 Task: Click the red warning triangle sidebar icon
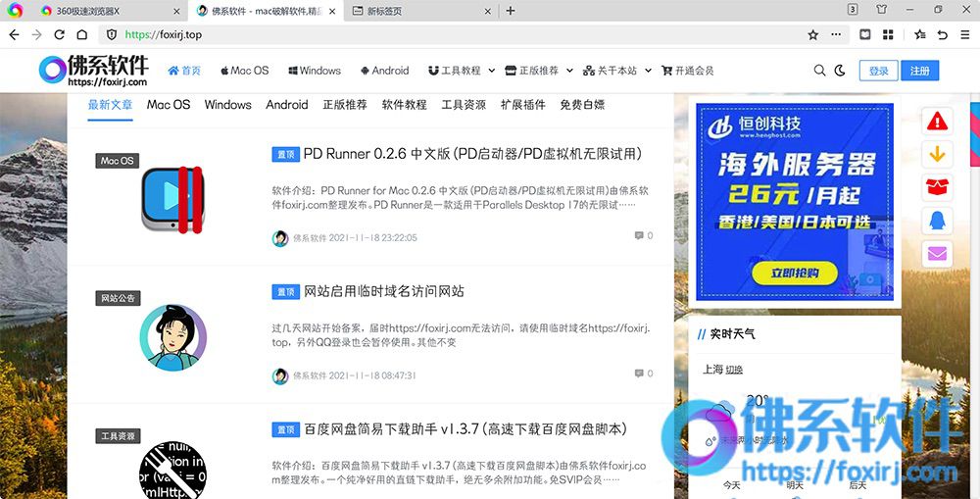pyautogui.click(x=937, y=121)
